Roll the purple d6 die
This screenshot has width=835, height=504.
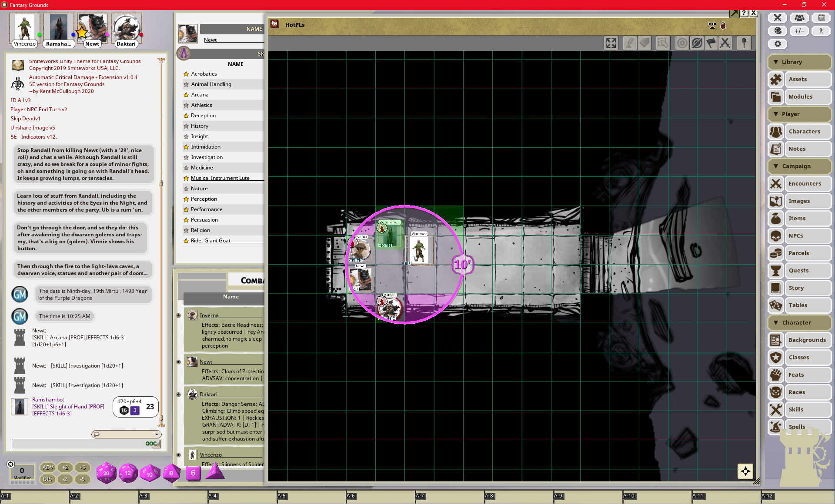tap(193, 473)
